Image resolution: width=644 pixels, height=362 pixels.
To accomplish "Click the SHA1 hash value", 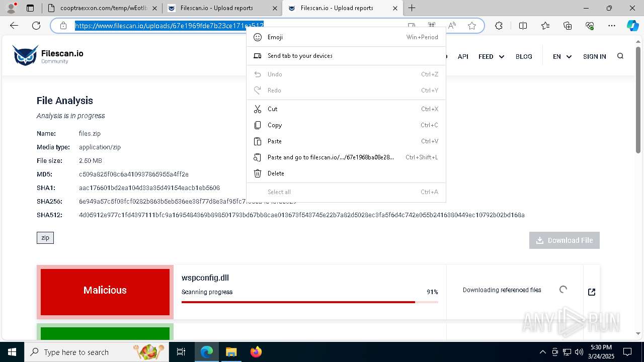I will coord(149,188).
